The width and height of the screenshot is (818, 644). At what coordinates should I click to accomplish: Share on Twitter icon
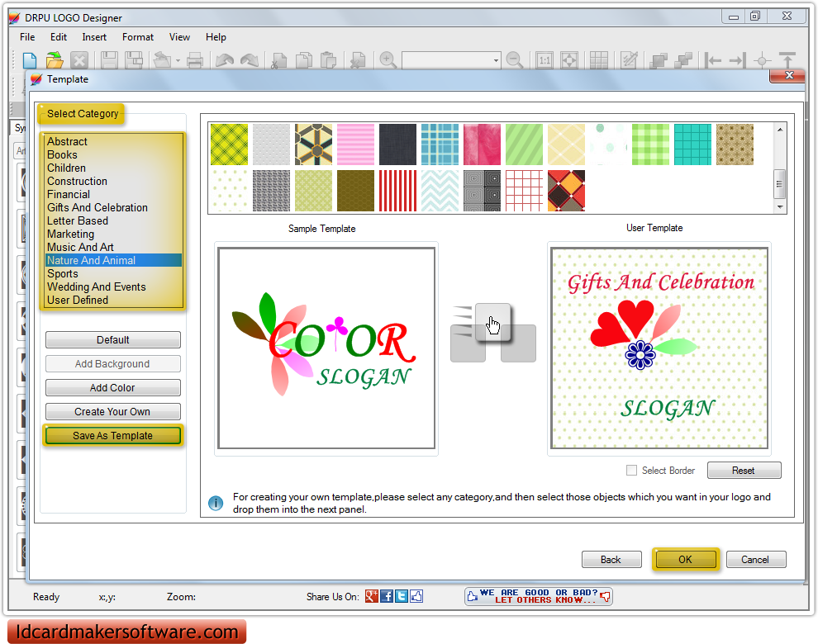pyautogui.click(x=402, y=596)
